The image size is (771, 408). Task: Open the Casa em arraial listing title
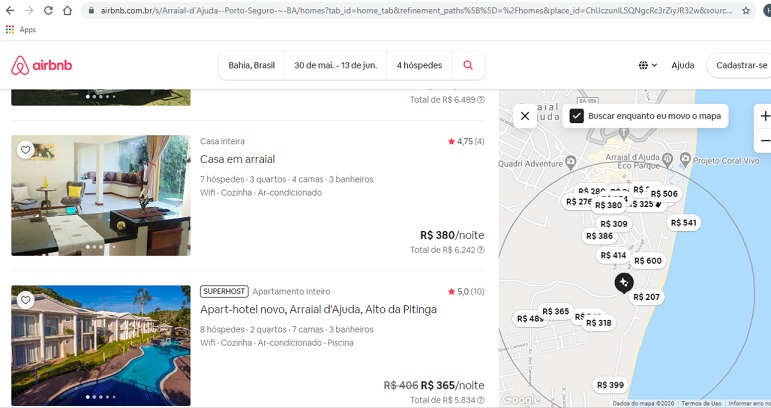coord(237,159)
